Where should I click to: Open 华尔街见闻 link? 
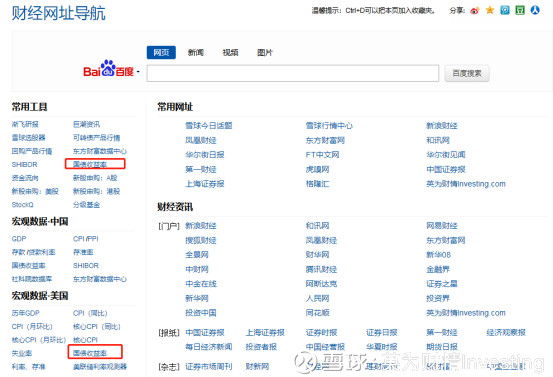446,154
